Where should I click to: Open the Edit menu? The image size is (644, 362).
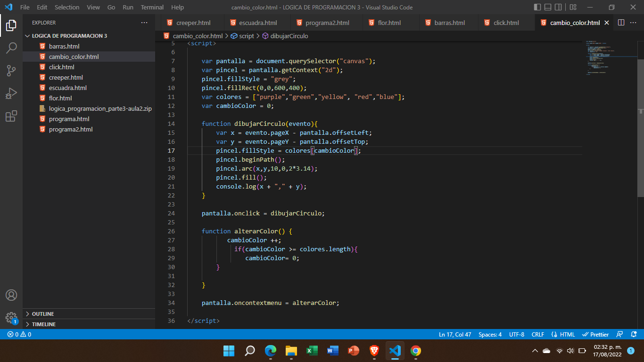point(42,7)
